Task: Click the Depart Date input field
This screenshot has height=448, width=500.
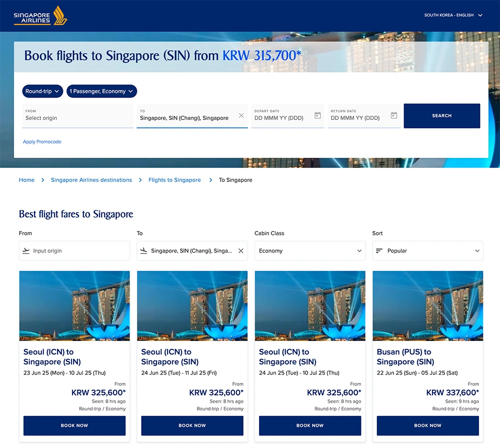Action: pyautogui.click(x=287, y=115)
